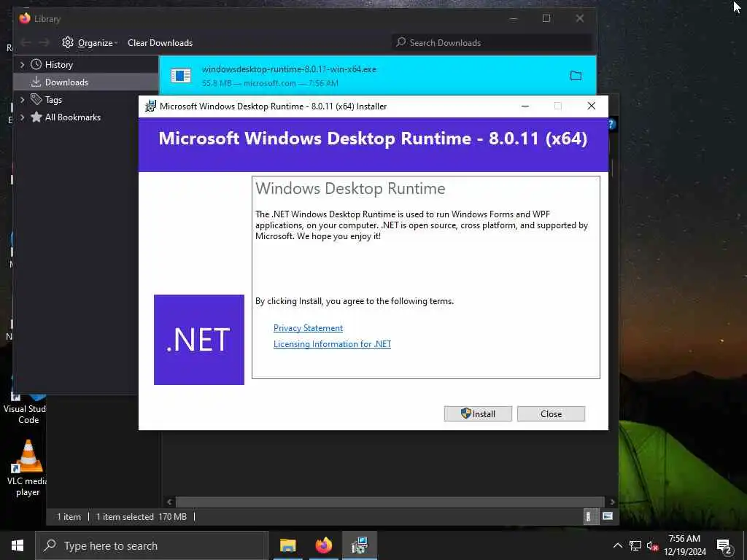
Task: Open VLC media player desktop shortcut
Action: 28,468
